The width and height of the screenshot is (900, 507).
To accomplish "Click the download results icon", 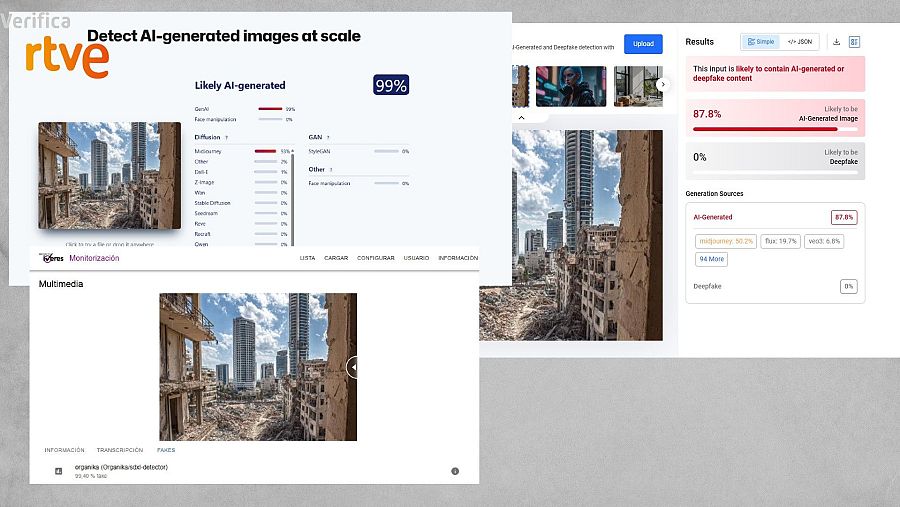I will [x=836, y=42].
